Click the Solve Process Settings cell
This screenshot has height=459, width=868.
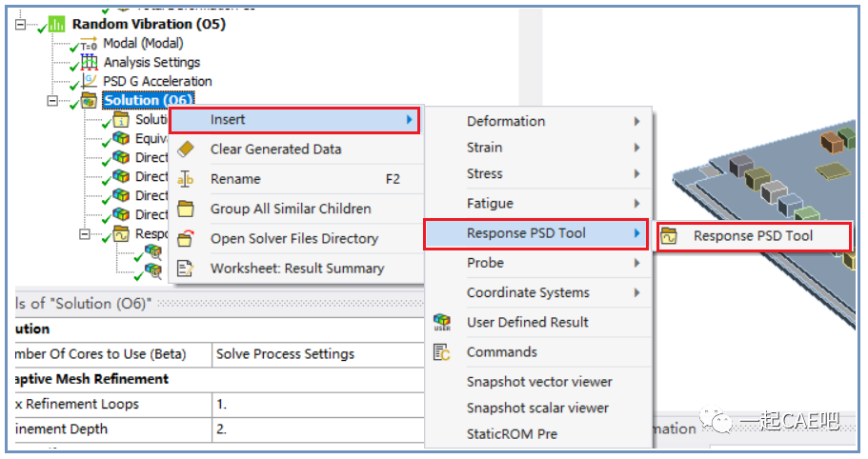click(x=317, y=354)
